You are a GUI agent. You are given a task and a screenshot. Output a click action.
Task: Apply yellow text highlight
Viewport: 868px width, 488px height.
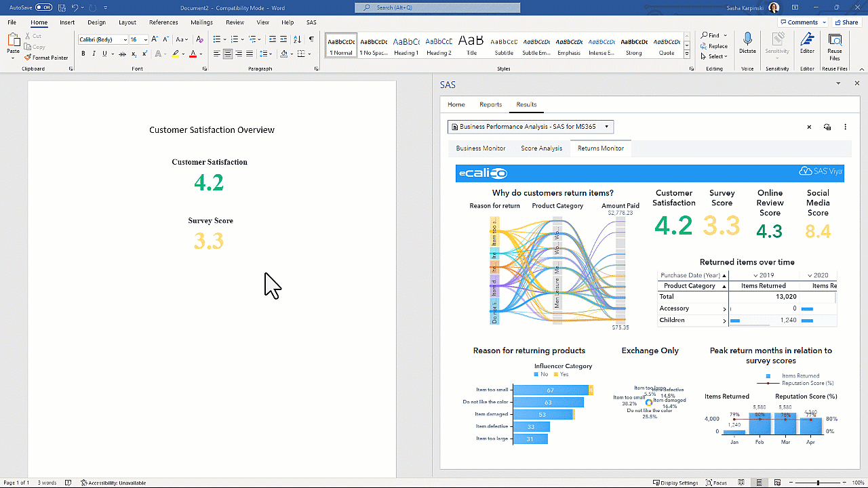(175, 53)
